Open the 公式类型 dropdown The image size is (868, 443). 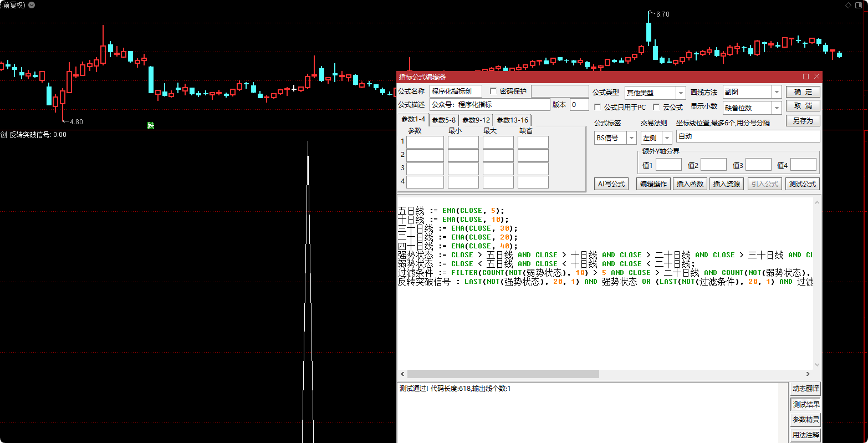coord(681,93)
